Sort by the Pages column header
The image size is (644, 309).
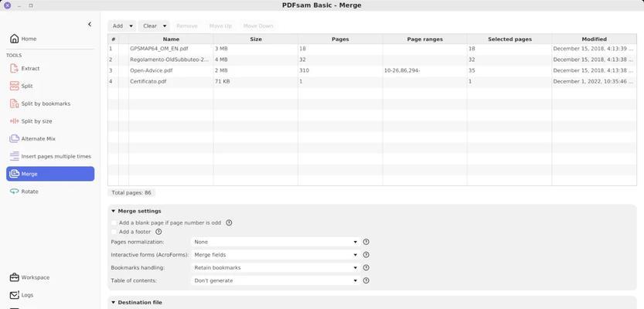[x=340, y=39]
